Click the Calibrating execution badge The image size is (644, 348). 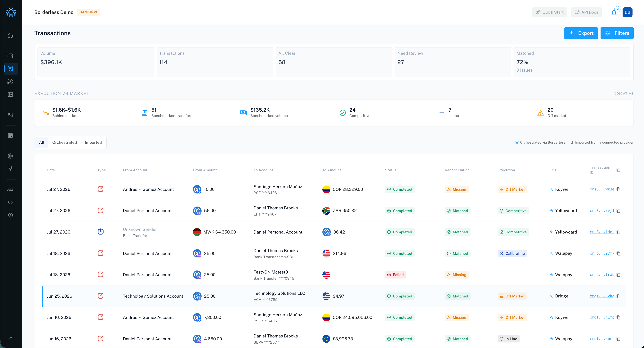[512, 253]
